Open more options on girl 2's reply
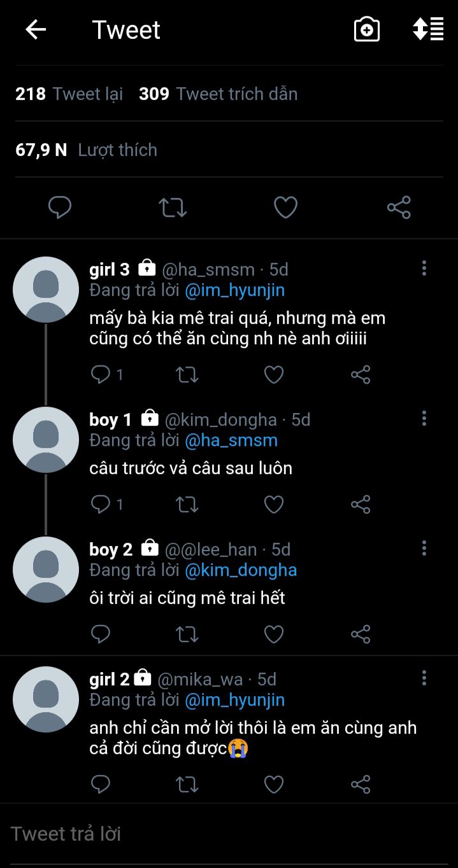 [x=424, y=678]
